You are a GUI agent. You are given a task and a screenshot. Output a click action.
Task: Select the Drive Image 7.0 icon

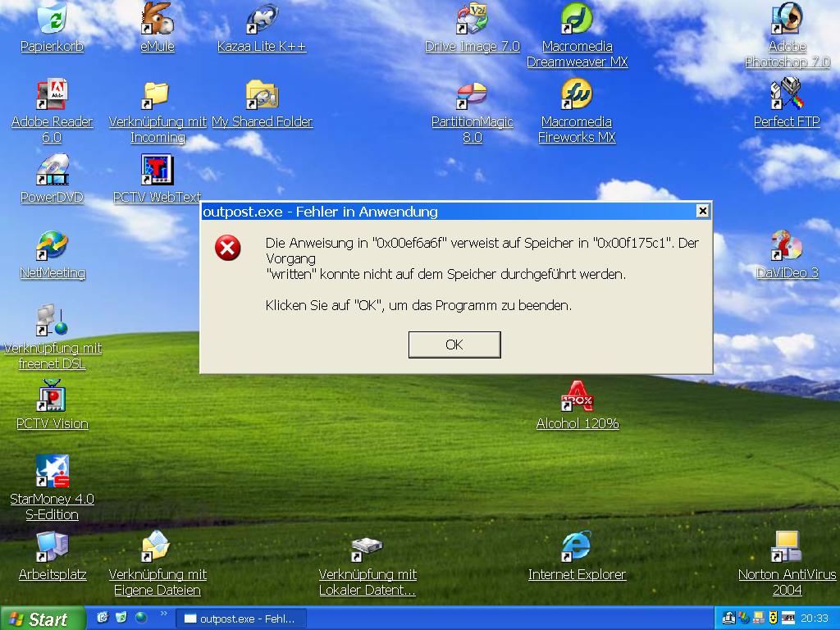472,18
